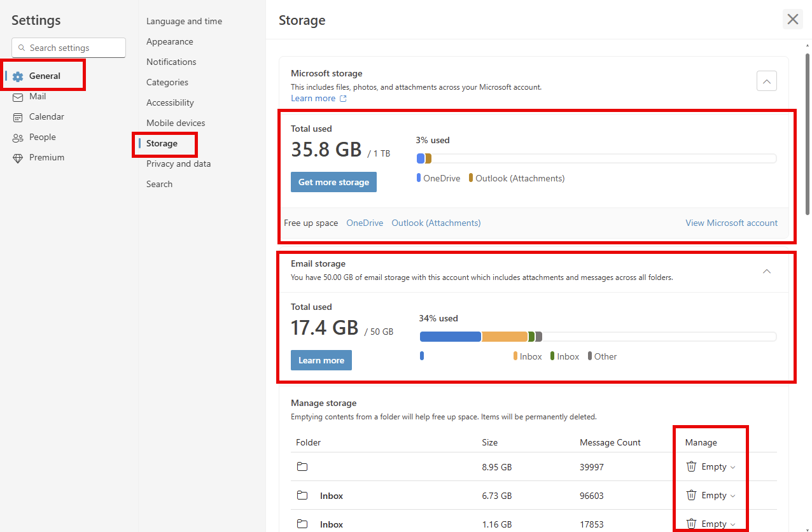This screenshot has width=812, height=532.
Task: Follow Learn more link under Microsoft storage
Action: tap(313, 98)
